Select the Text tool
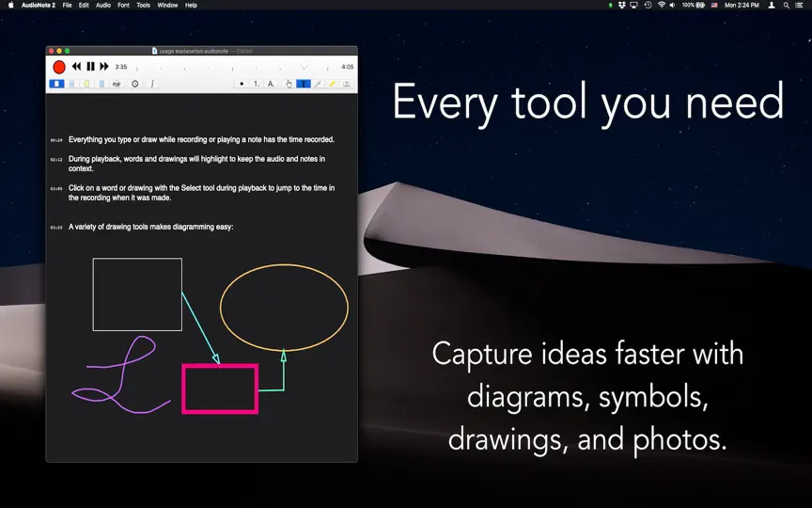812x508 pixels. click(x=304, y=84)
